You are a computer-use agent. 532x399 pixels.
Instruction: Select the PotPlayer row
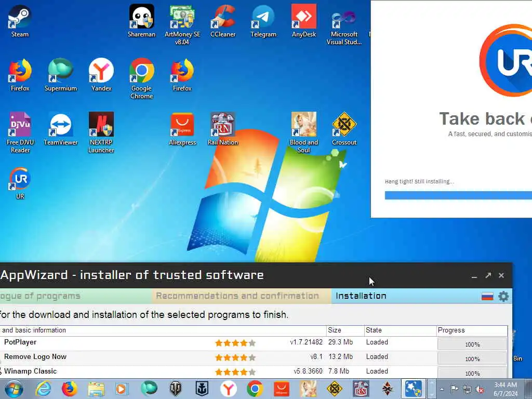coord(254,343)
